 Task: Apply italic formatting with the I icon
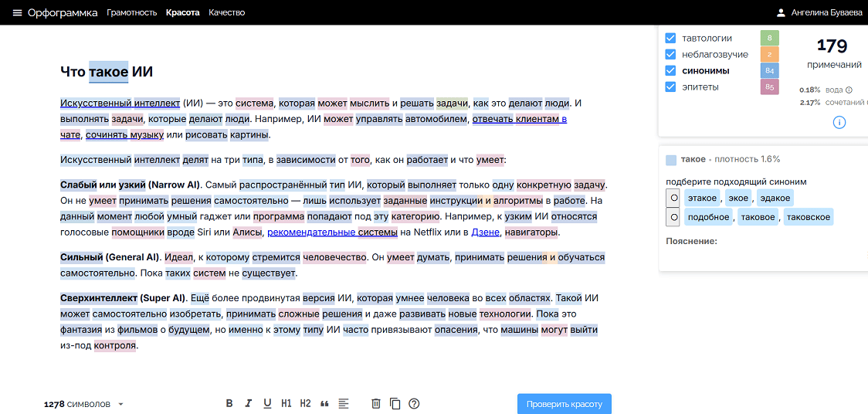coord(248,403)
